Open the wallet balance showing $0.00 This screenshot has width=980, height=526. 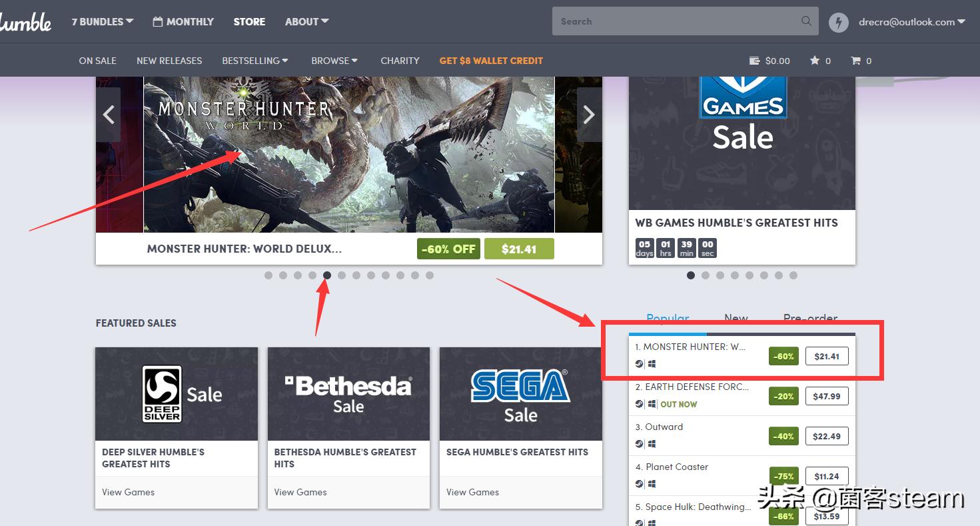point(769,61)
